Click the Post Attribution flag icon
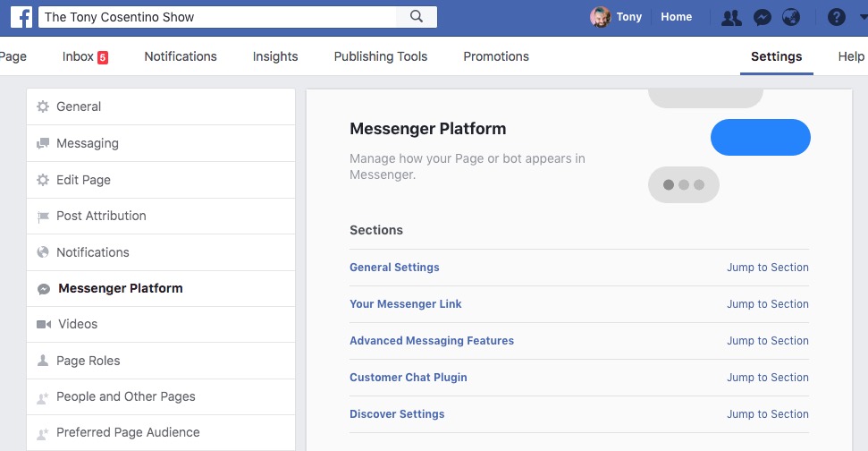Viewport: 868px width, 451px height. [43, 217]
